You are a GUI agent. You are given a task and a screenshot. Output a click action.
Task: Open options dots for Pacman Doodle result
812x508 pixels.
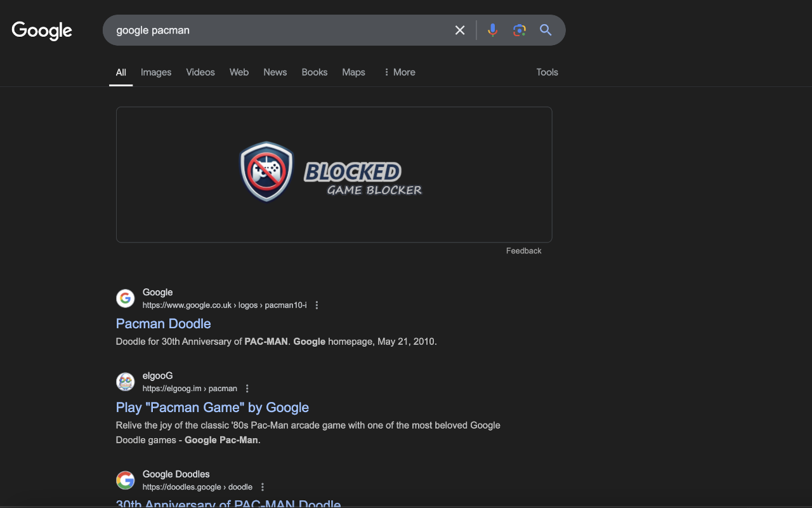317,305
